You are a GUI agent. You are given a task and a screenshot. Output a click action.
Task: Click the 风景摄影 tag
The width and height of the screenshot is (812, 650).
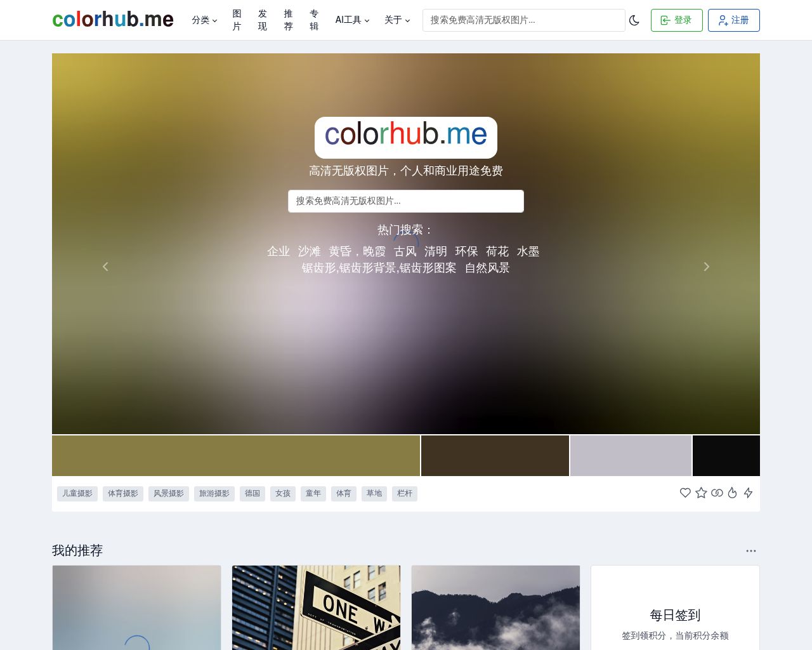click(169, 494)
